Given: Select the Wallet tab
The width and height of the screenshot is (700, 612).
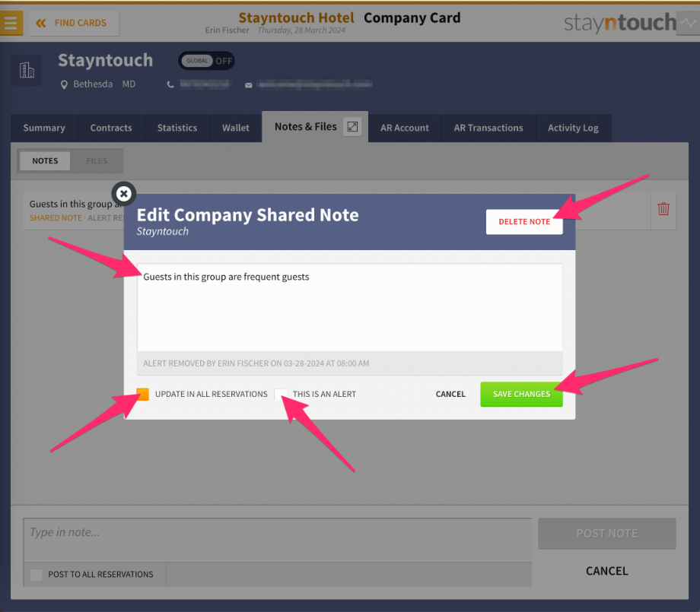Looking at the screenshot, I should 236,128.
